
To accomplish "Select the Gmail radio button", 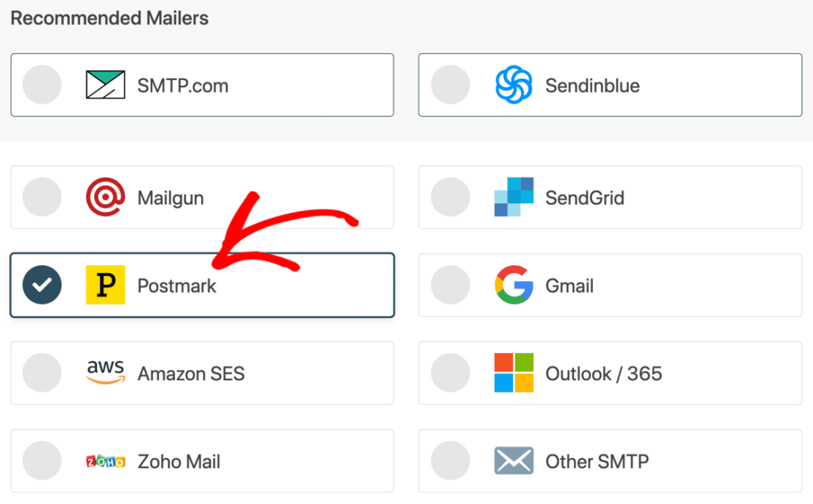I will tap(450, 285).
